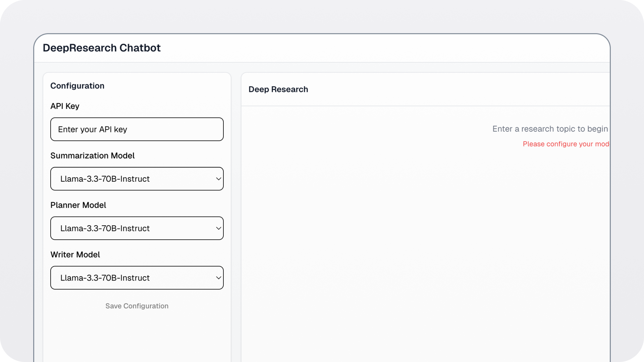Click the Writer Model label
The image size is (644, 362).
click(75, 255)
